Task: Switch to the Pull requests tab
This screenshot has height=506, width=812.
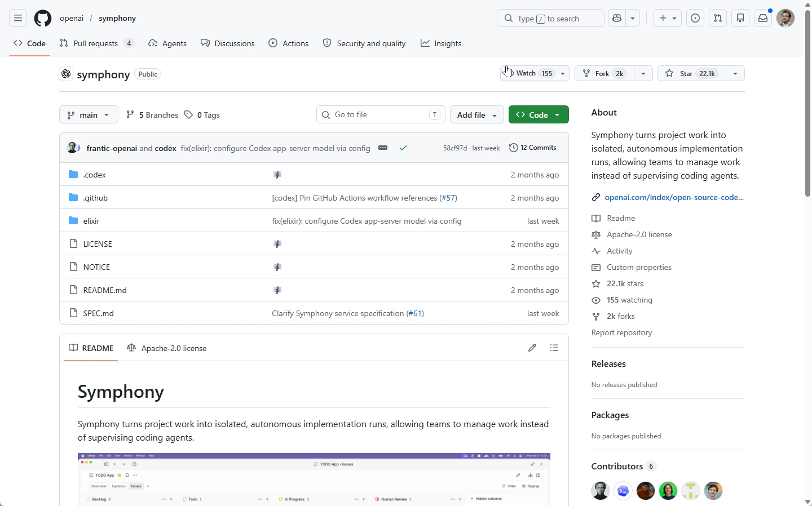Action: [x=96, y=43]
